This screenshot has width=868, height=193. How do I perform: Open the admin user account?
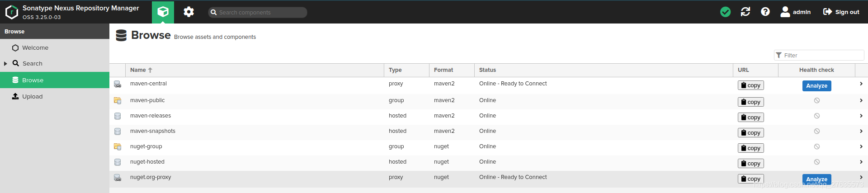click(796, 12)
